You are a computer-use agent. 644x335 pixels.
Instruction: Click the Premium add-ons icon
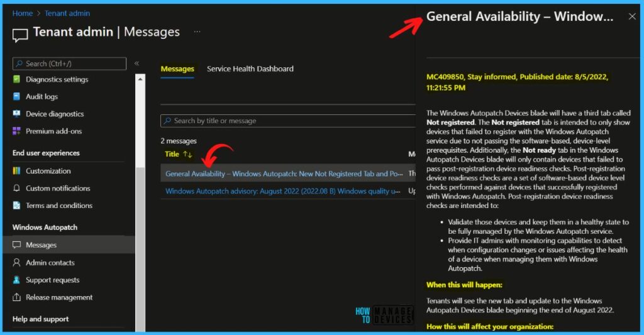16,131
